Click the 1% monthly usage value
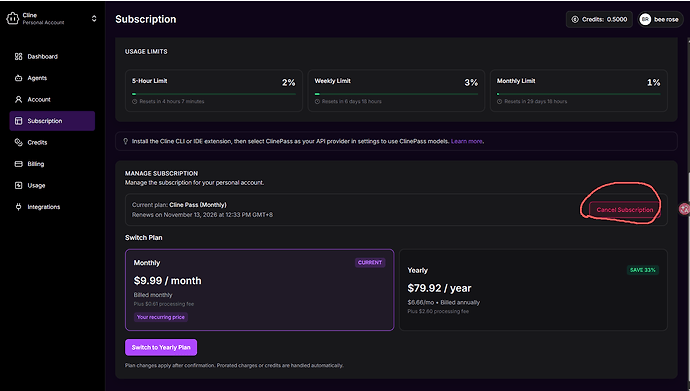The width and height of the screenshot is (690, 391). tap(653, 82)
